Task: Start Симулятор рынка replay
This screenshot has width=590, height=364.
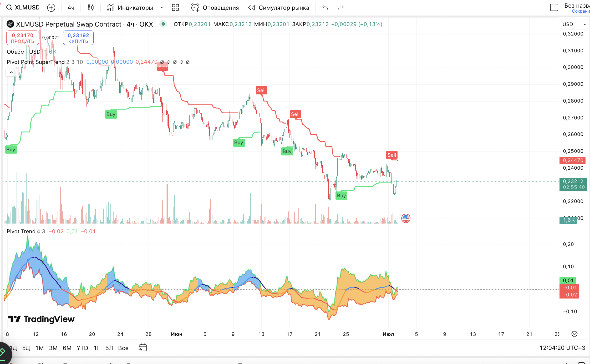Action: tap(279, 8)
